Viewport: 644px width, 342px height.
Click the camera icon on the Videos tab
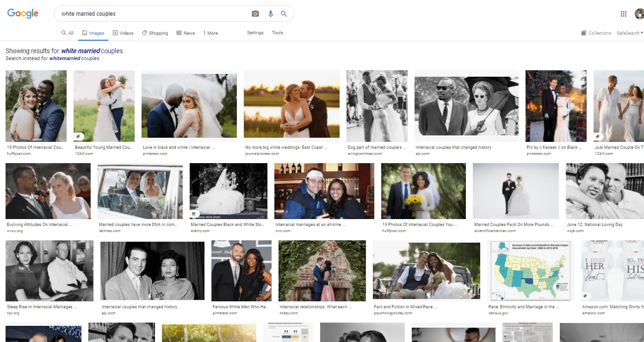115,33
